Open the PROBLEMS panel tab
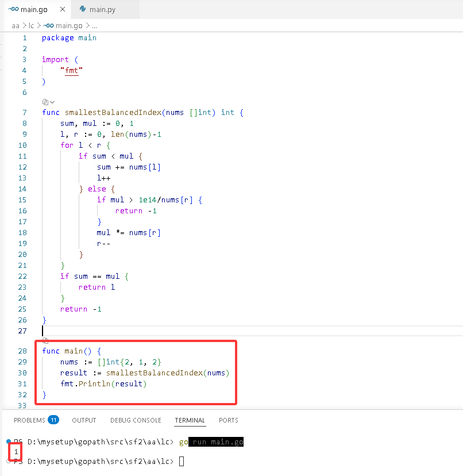Screen dimensions: 463x476 click(x=29, y=420)
